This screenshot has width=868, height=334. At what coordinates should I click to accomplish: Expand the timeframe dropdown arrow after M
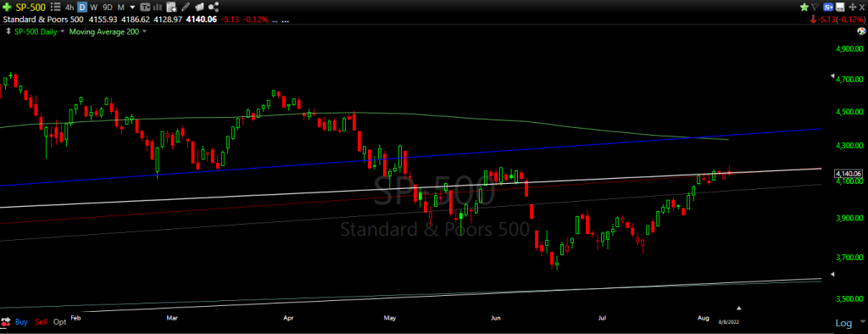pos(132,7)
